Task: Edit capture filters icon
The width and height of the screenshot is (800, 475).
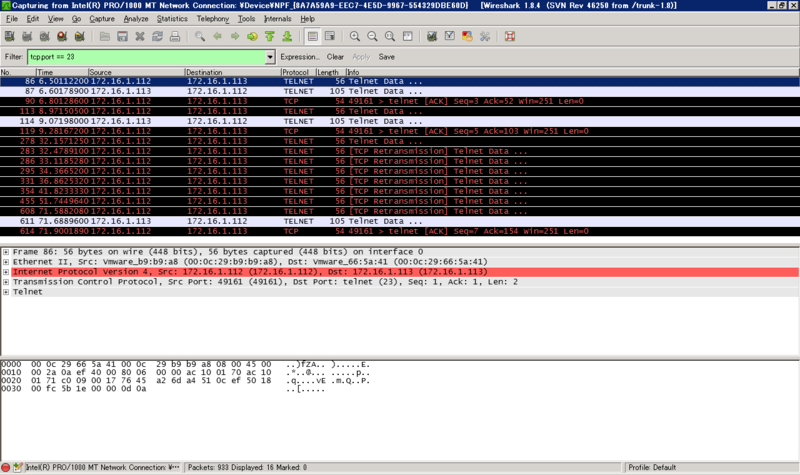Action: tap(432, 36)
